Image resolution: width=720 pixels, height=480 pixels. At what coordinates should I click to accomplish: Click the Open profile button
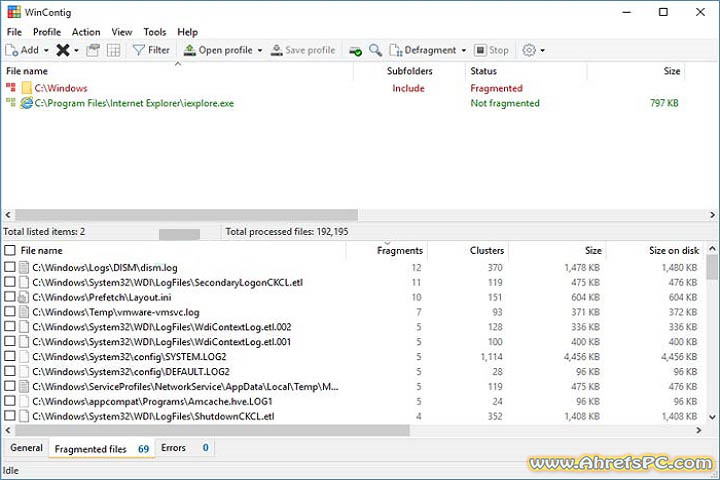tap(218, 50)
